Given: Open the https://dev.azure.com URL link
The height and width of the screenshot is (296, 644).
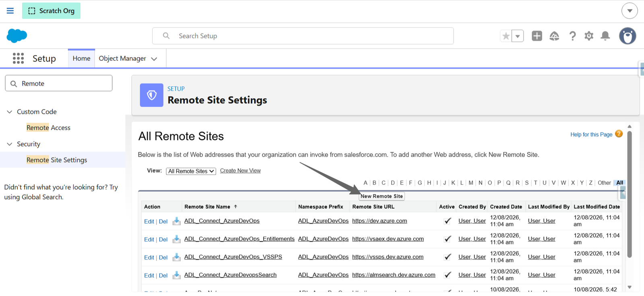Looking at the screenshot, I should click(380, 221).
